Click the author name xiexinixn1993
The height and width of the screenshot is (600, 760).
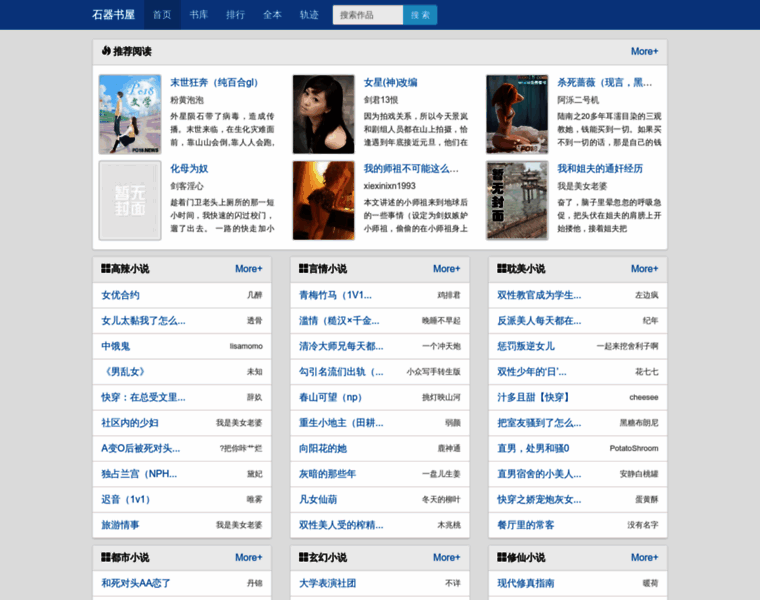click(x=390, y=186)
